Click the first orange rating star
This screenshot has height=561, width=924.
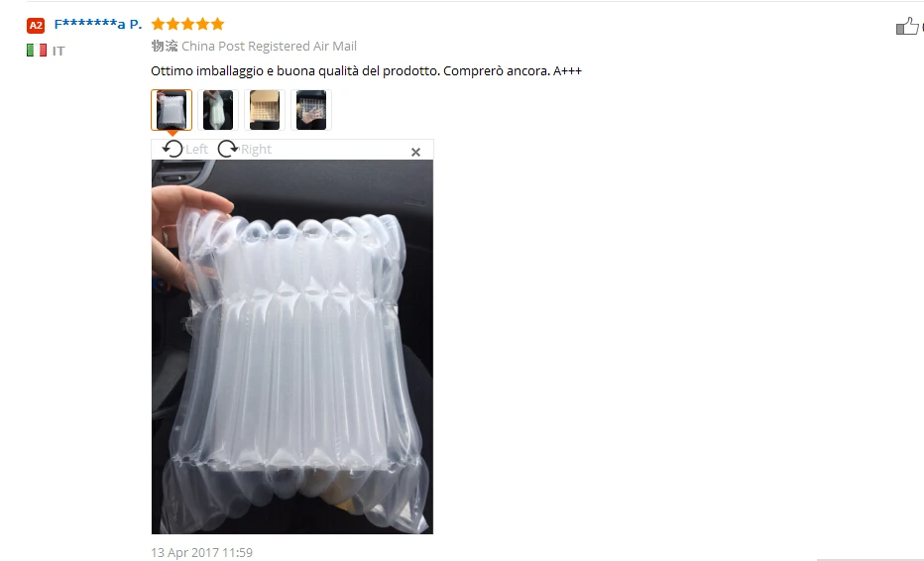click(x=158, y=24)
